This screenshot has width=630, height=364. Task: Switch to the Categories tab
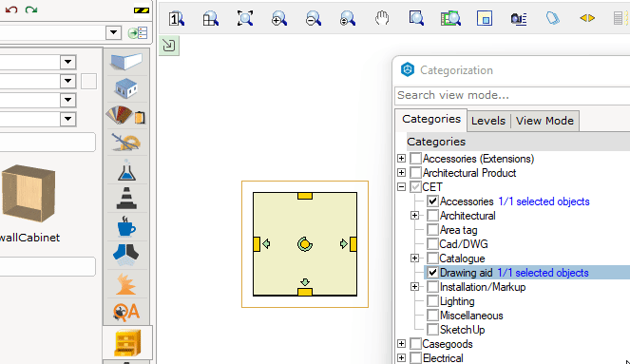point(431,120)
